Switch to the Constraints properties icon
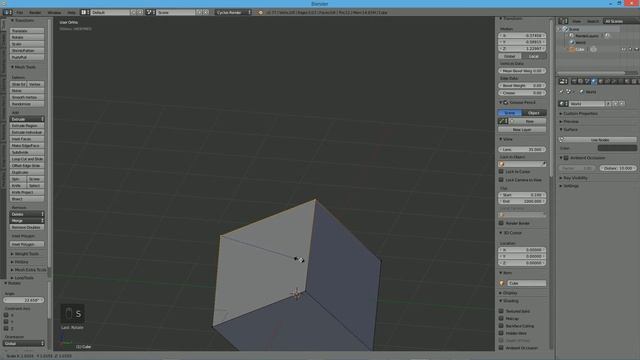Viewport: 640px width, 360px height. point(607,81)
